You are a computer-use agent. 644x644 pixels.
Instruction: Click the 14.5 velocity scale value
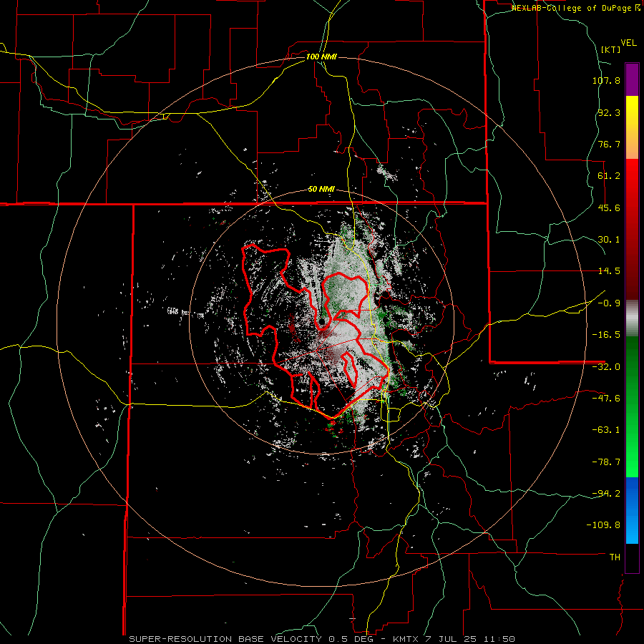tap(609, 271)
